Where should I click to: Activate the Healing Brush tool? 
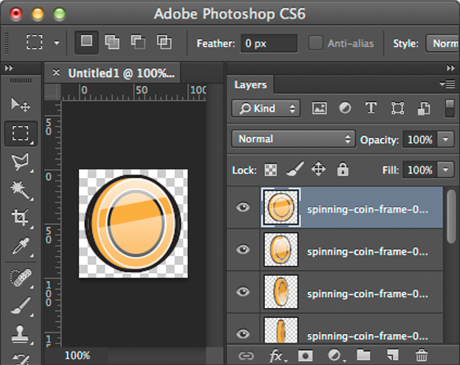(20, 277)
